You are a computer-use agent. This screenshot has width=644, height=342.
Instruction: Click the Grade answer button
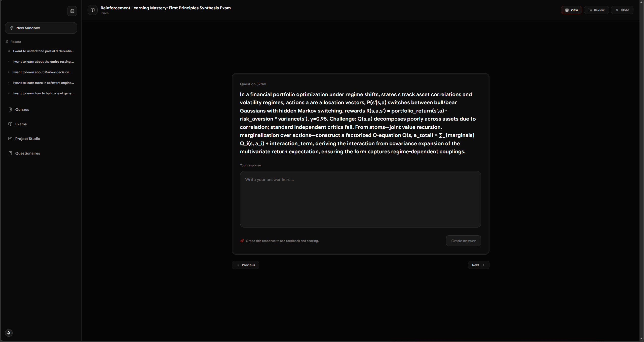pyautogui.click(x=463, y=241)
